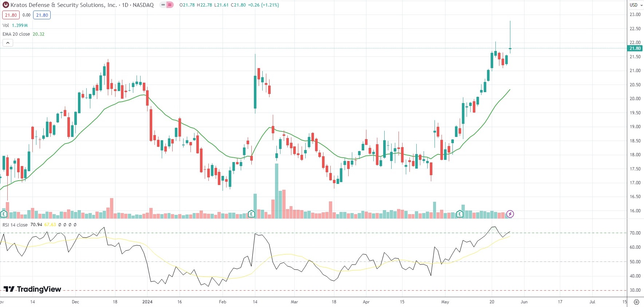Click the Mar label on the time axis
The width and height of the screenshot is (644, 307).
pos(294,302)
